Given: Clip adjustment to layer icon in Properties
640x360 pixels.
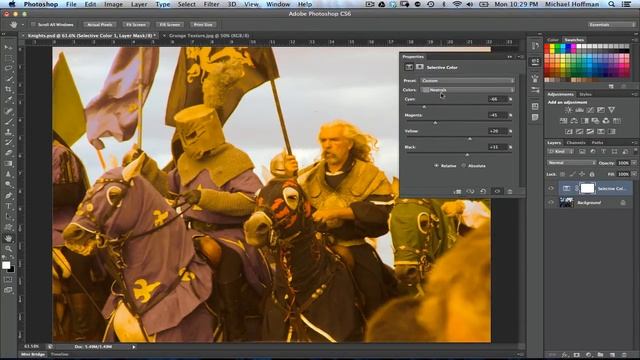Looking at the screenshot, I should tap(458, 191).
